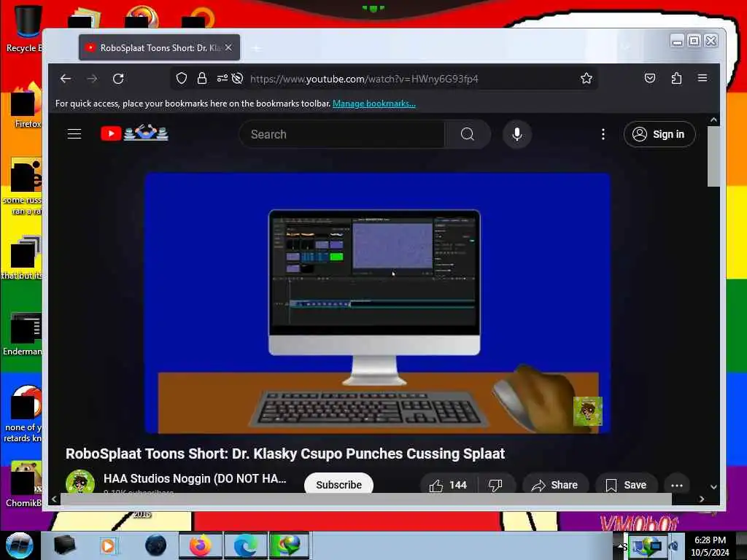
Task: Like the video with 144 likes
Action: [x=448, y=485]
